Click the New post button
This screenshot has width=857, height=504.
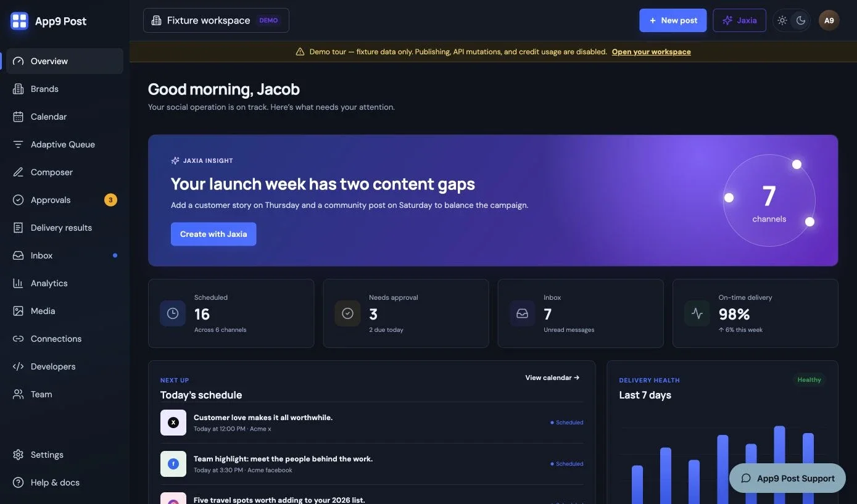pos(673,20)
